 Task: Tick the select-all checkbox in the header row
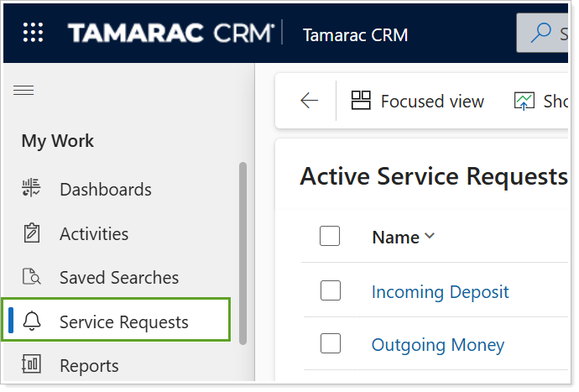(330, 237)
